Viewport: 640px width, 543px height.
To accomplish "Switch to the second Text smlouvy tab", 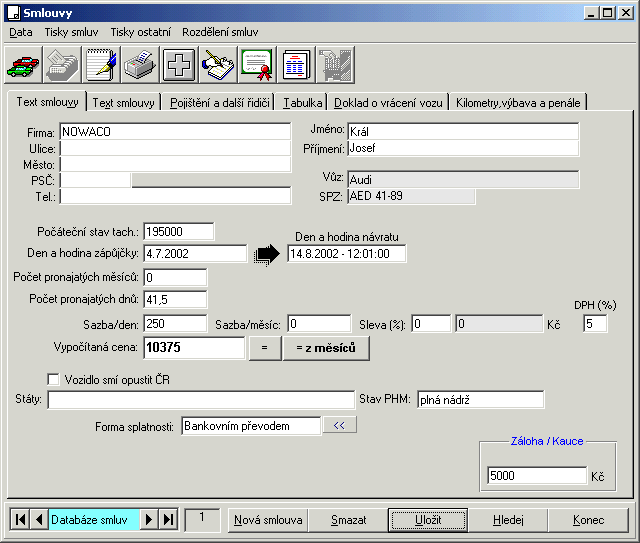I will point(124,103).
